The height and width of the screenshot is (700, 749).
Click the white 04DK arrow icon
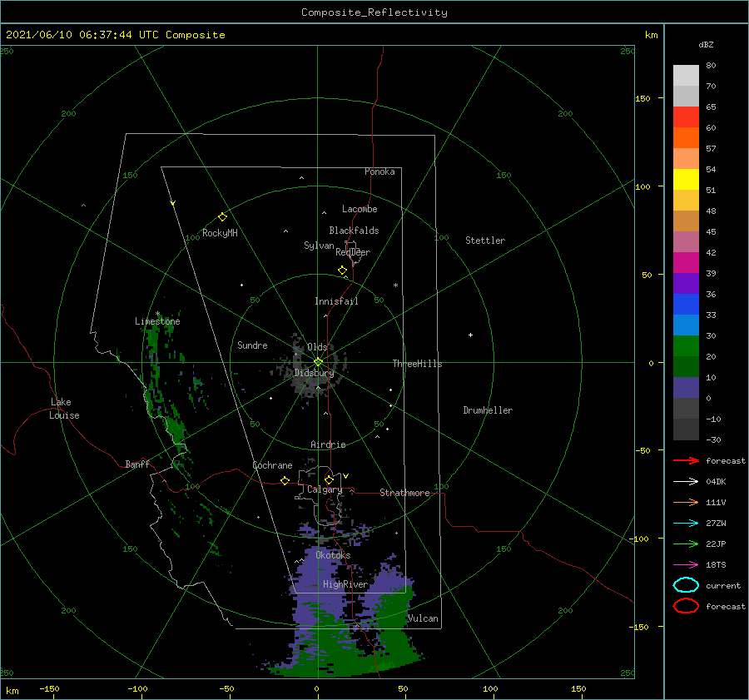pyautogui.click(x=686, y=481)
